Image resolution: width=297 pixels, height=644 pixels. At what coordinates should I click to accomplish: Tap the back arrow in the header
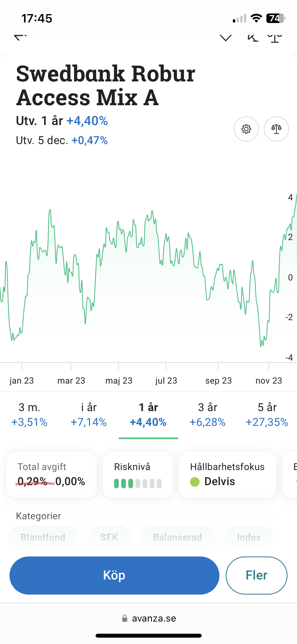click(20, 38)
